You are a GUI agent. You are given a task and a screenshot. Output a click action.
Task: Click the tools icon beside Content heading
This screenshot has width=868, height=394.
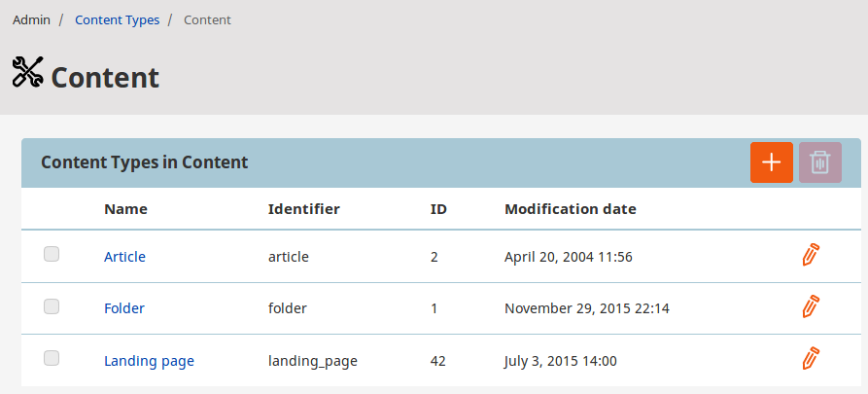tap(27, 71)
